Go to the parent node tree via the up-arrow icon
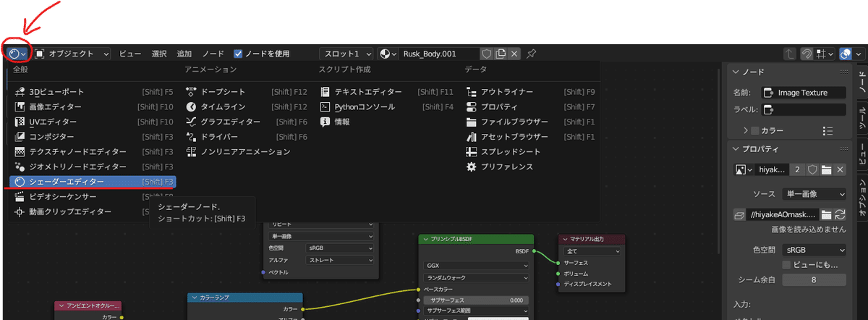868x320 pixels. click(790, 54)
